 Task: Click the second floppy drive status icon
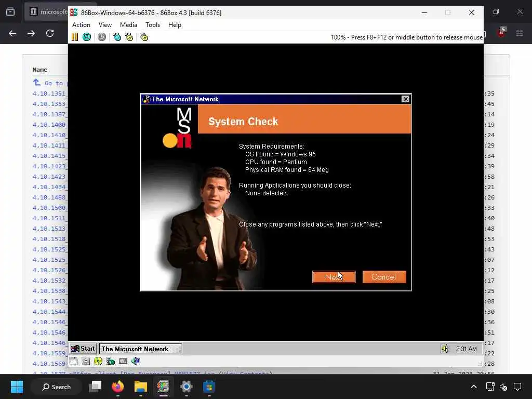pos(86,361)
